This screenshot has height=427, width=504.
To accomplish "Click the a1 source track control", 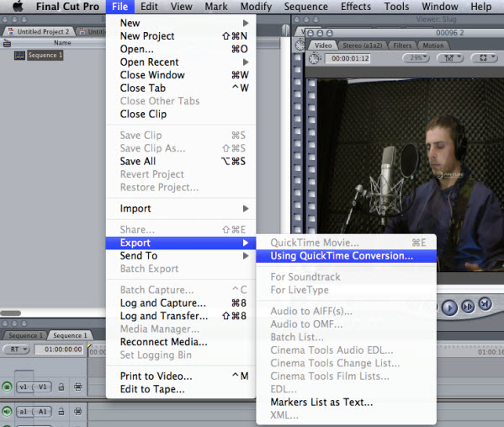I will [x=24, y=412].
